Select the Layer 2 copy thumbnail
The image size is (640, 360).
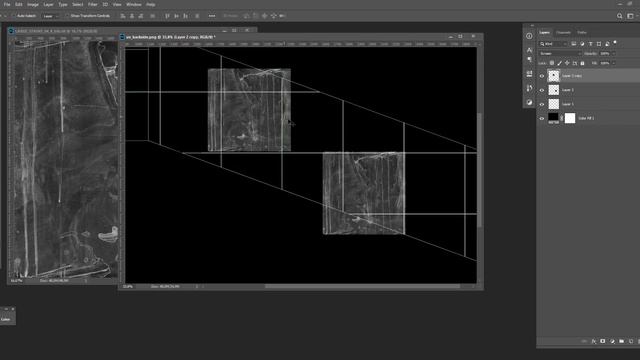(x=553, y=76)
